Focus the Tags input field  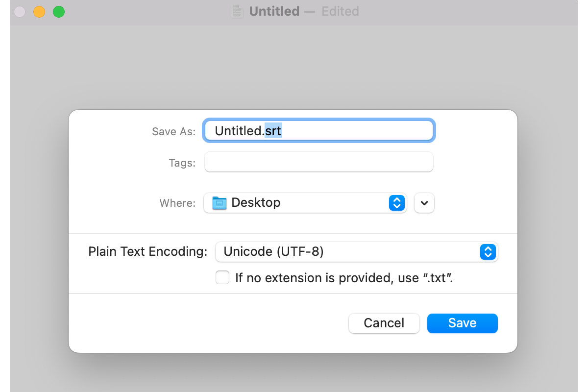pos(318,162)
